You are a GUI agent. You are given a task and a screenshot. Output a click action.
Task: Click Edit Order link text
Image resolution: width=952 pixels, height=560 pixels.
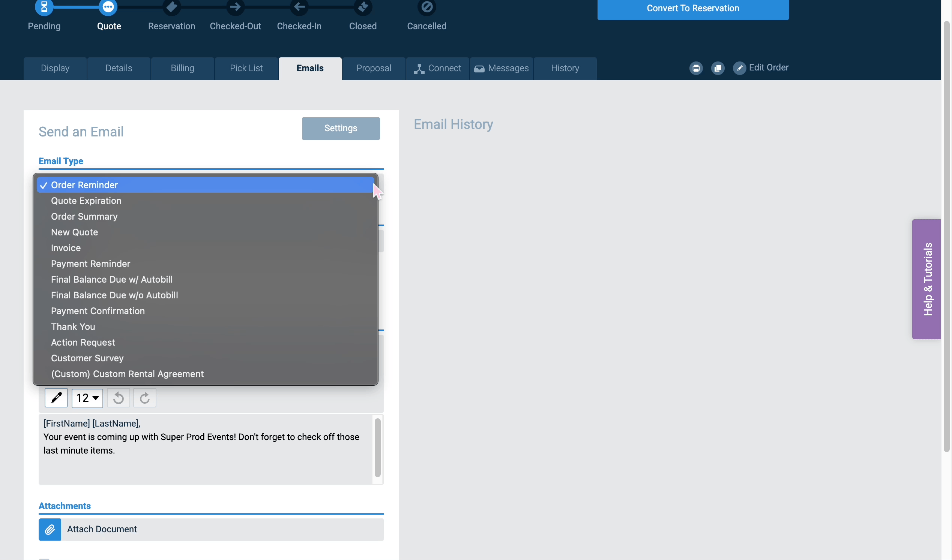click(x=769, y=67)
